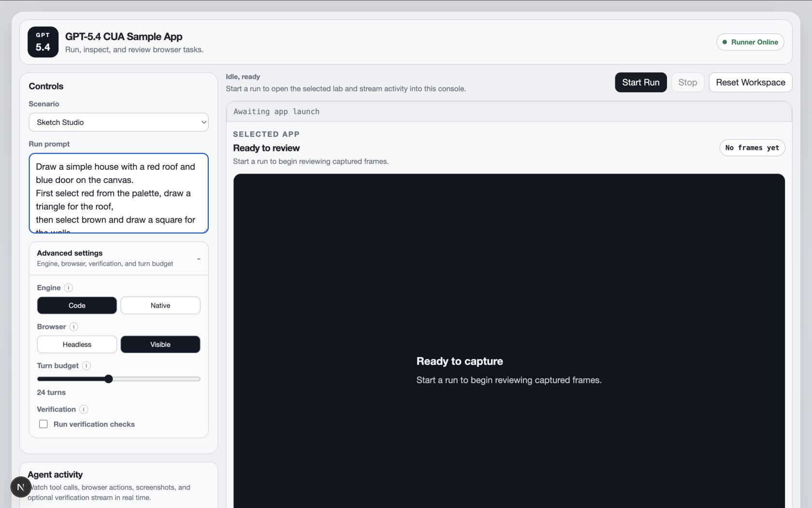812x508 pixels.
Task: Click the Turn budget info icon
Action: (x=87, y=366)
